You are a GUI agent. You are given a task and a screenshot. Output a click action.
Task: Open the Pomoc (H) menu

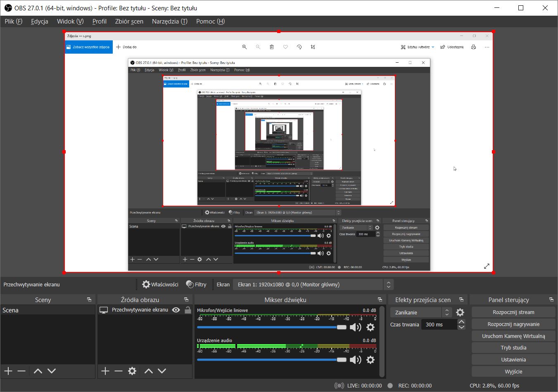pos(211,21)
